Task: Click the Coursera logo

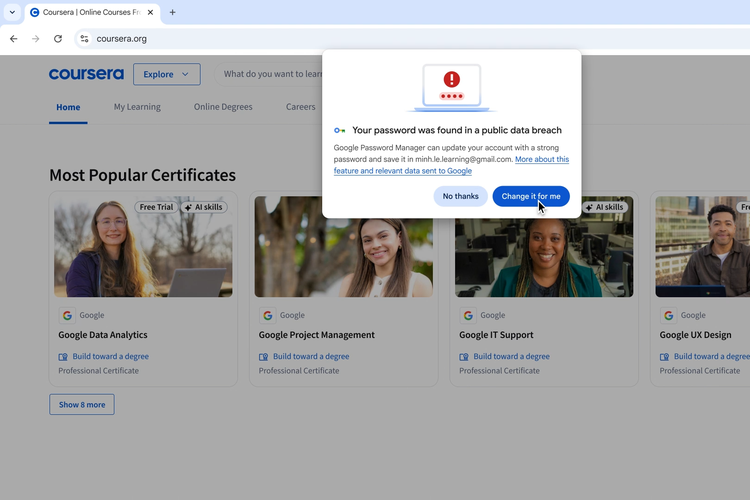Action: tap(86, 74)
